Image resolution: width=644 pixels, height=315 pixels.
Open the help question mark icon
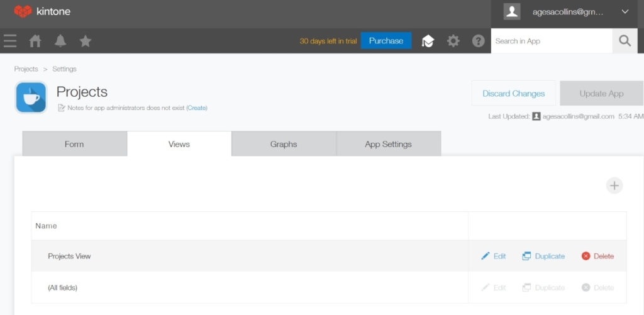(x=479, y=41)
